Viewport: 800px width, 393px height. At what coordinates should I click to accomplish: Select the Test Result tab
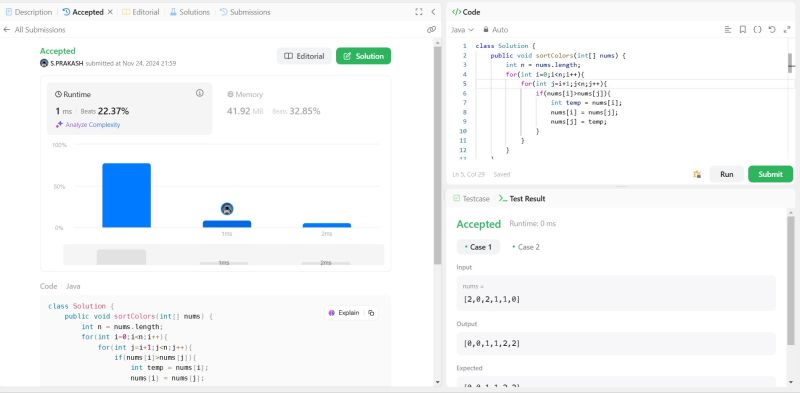522,199
